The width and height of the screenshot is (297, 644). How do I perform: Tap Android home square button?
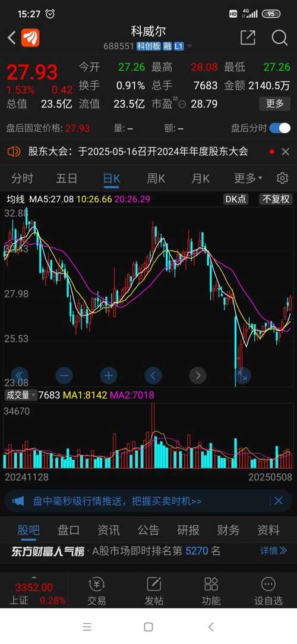click(x=148, y=627)
